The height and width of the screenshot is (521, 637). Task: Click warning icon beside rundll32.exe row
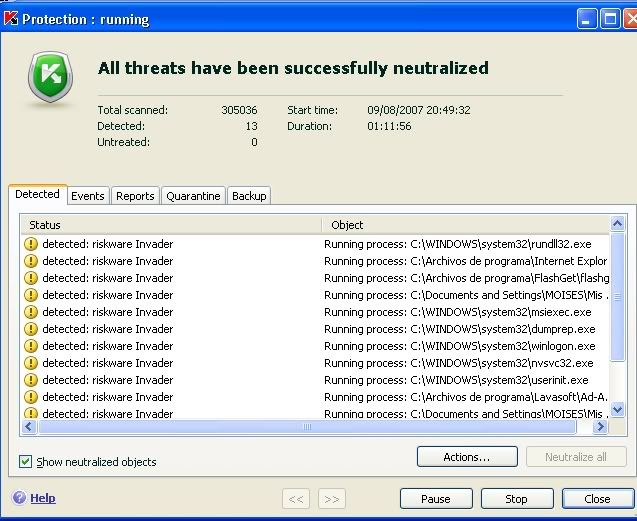pos(30,244)
